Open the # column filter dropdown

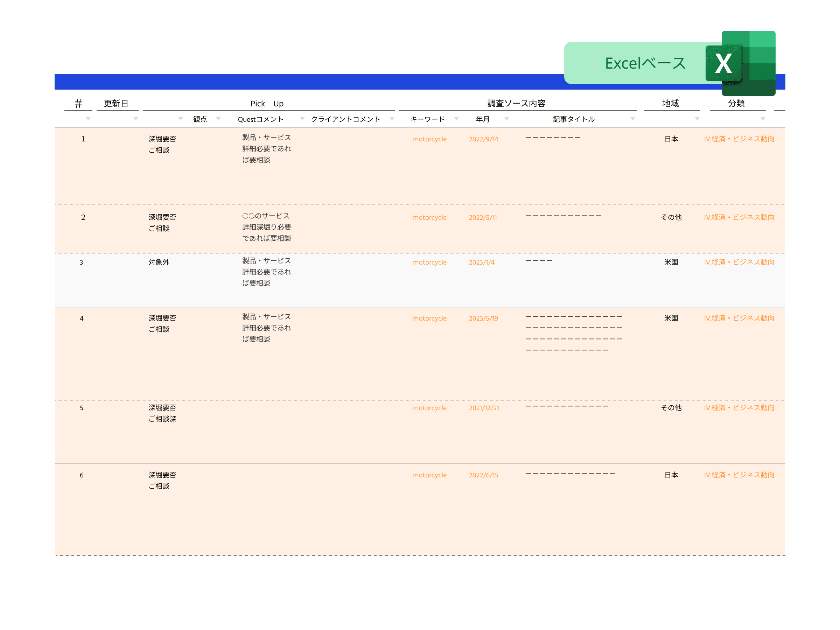88,119
